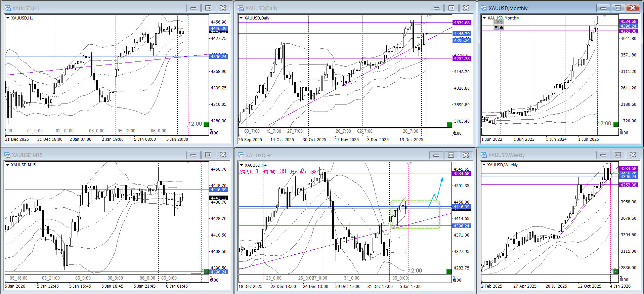
Task: Maximize the XAUUSD,Daily chart window
Action: [451, 8]
